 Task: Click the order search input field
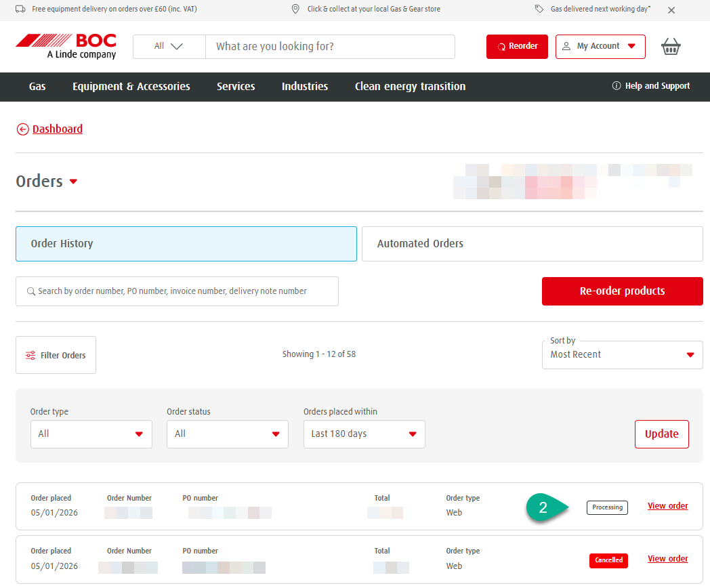[176, 291]
